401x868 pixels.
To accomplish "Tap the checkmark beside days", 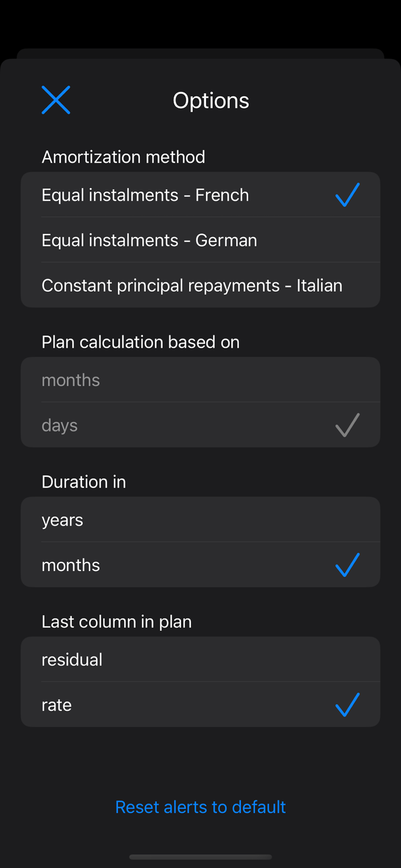I will point(347,425).
